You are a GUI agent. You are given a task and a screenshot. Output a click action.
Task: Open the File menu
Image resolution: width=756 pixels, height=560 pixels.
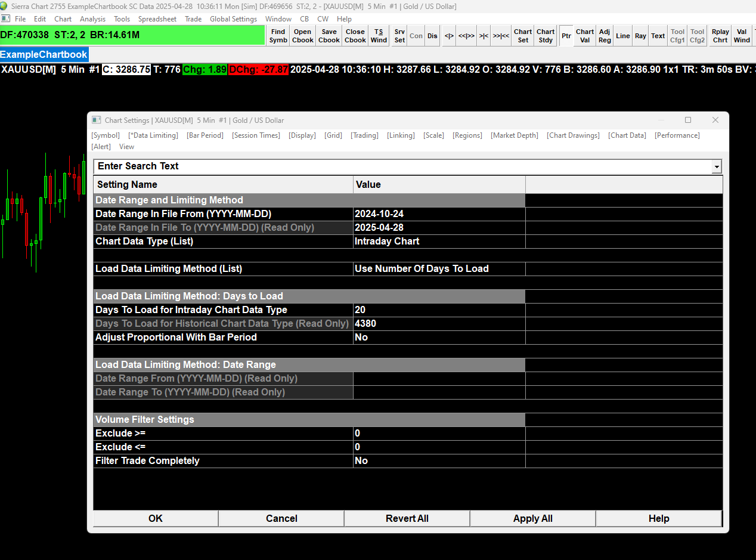(x=20, y=19)
